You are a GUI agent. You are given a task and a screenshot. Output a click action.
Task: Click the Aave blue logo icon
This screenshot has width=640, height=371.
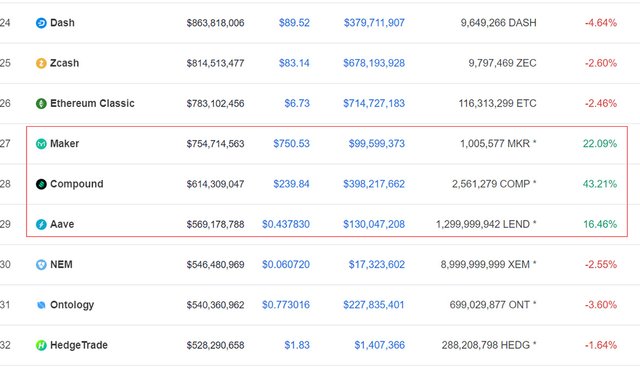pos(41,224)
